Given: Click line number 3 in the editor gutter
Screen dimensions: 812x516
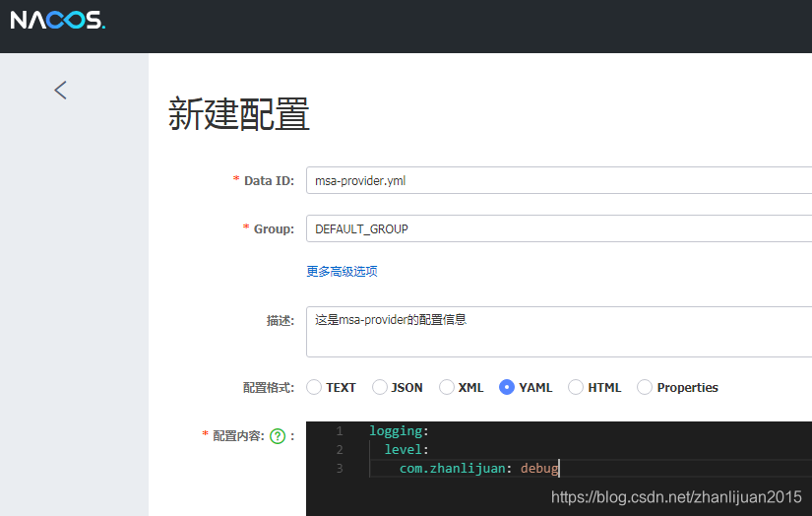Looking at the screenshot, I should coord(340,469).
